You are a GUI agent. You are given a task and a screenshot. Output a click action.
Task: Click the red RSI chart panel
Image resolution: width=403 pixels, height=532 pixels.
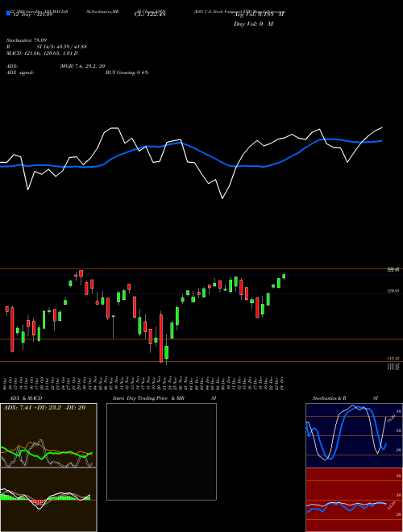tap(354, 500)
